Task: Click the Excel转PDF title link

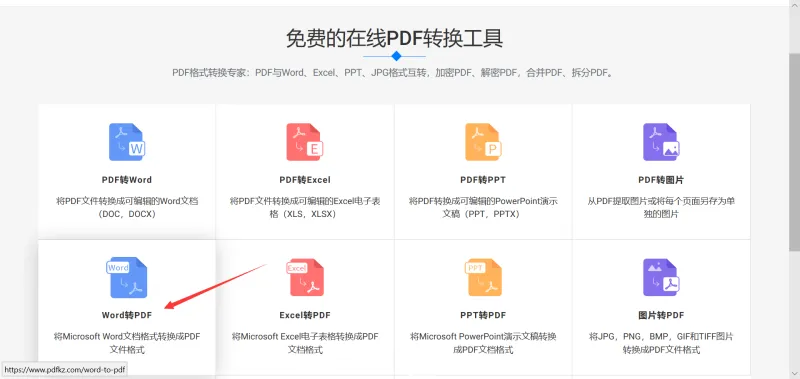Action: (x=305, y=315)
